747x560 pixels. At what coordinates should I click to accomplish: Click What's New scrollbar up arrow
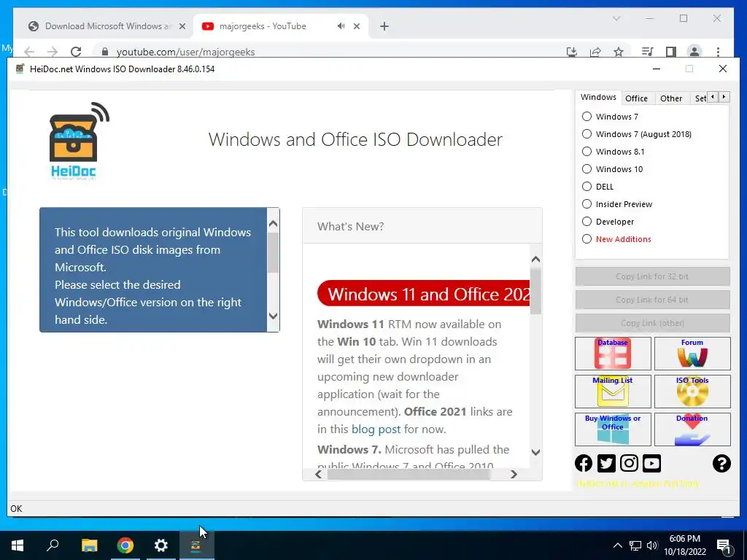[535, 259]
